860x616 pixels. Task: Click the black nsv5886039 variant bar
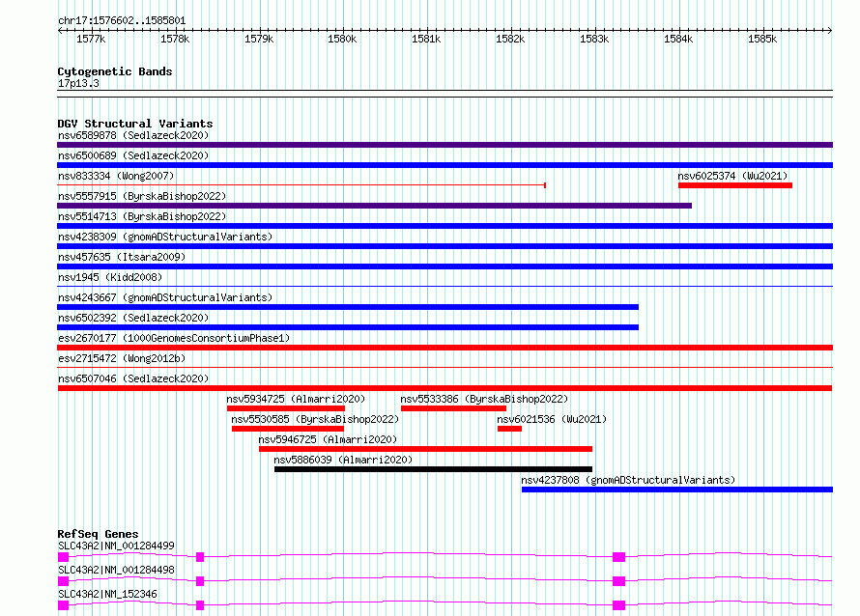[x=433, y=469]
